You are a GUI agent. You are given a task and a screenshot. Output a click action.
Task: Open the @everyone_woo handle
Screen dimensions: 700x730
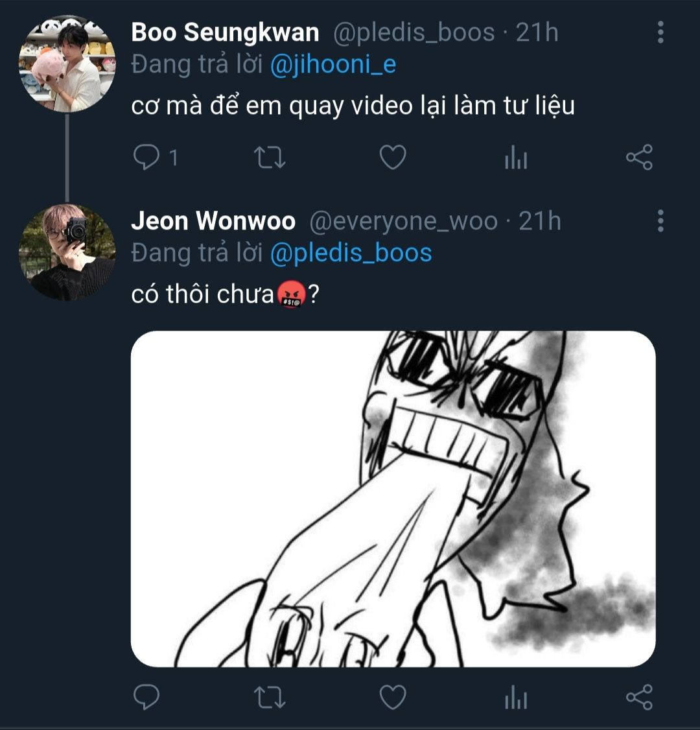(403, 222)
